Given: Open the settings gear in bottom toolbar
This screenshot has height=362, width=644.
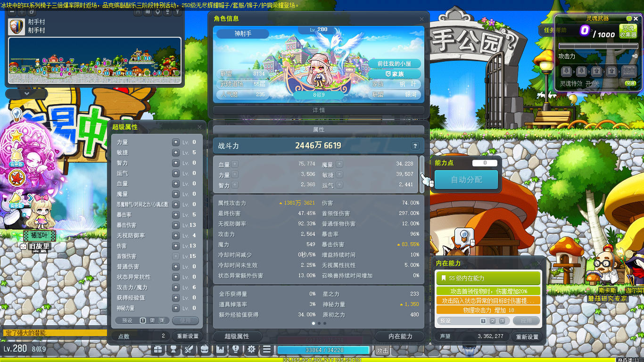Looking at the screenshot, I should pos(251,349).
